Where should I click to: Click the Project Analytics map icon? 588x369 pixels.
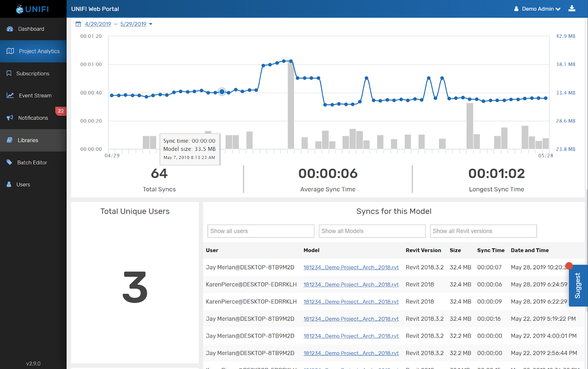10,51
